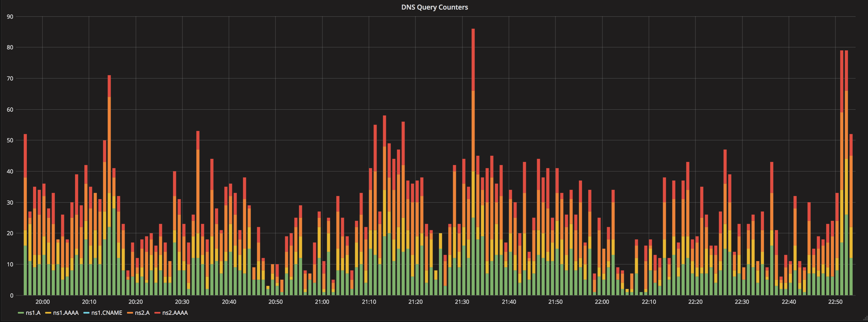
Task: Click the 20:00 time label on x-axis
Action: pyautogui.click(x=42, y=302)
